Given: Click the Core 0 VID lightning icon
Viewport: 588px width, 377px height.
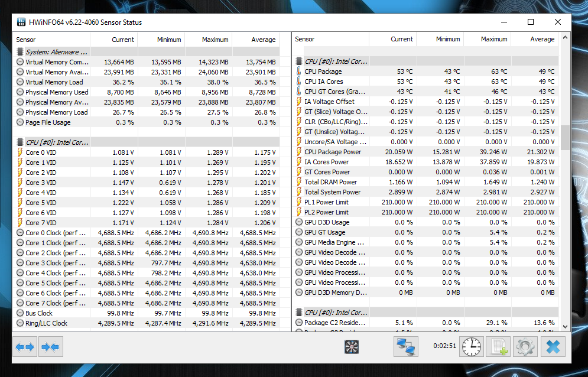Looking at the screenshot, I should pyautogui.click(x=20, y=152).
